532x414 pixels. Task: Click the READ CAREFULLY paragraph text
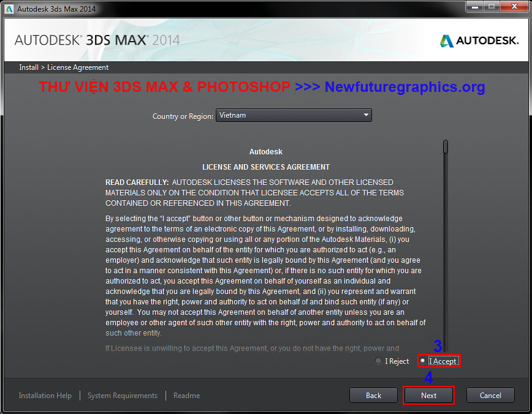click(254, 192)
